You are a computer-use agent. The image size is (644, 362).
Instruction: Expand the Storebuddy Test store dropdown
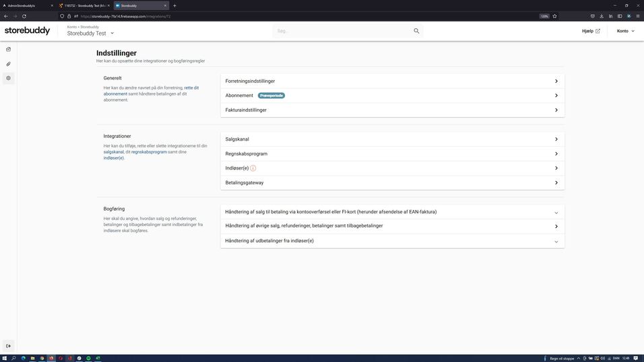pyautogui.click(x=112, y=33)
